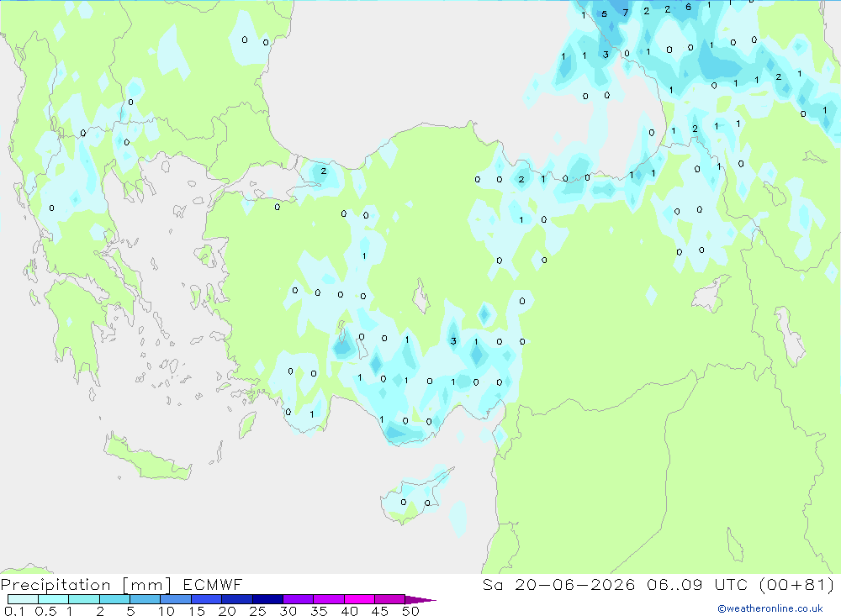Click the 30–35 mm purple legend swatch
Image resolution: width=841 pixels, height=616 pixels.
[299, 599]
